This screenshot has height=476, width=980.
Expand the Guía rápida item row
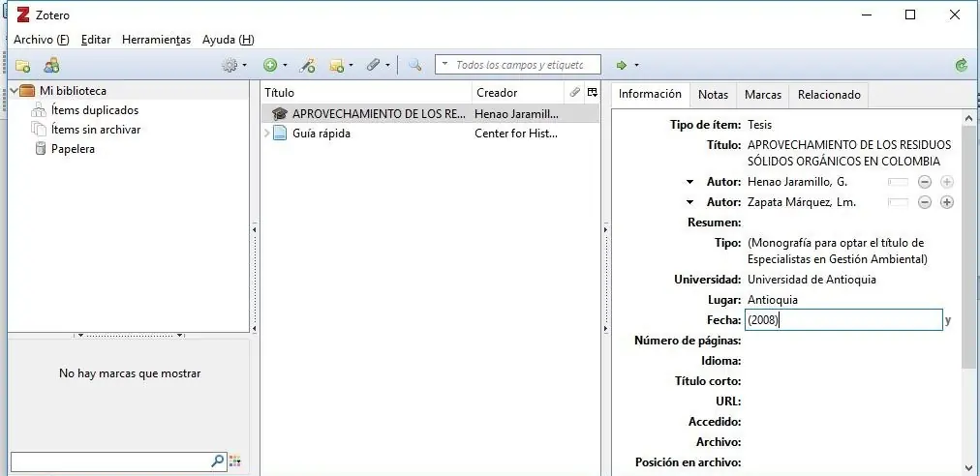click(267, 134)
